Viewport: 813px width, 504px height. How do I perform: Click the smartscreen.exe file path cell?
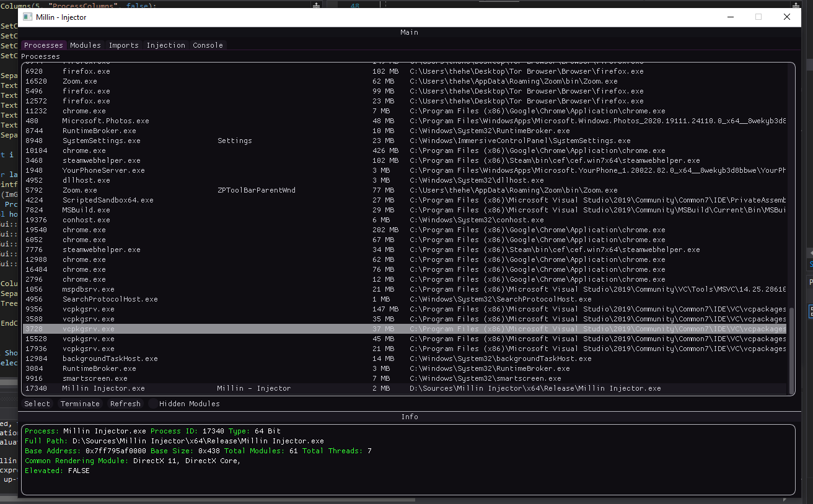[x=485, y=378]
